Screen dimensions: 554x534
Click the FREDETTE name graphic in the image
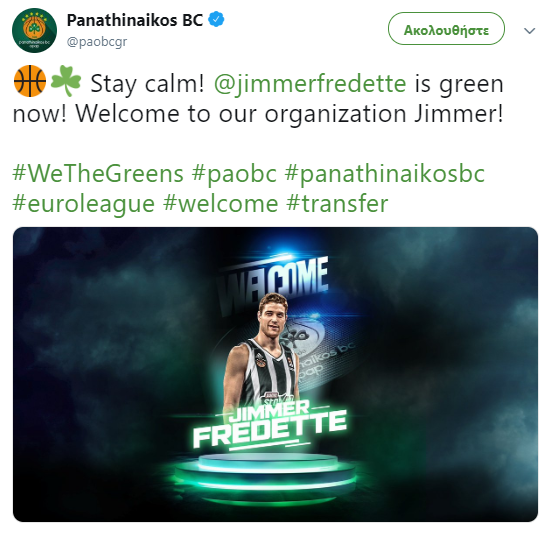[x=270, y=429]
